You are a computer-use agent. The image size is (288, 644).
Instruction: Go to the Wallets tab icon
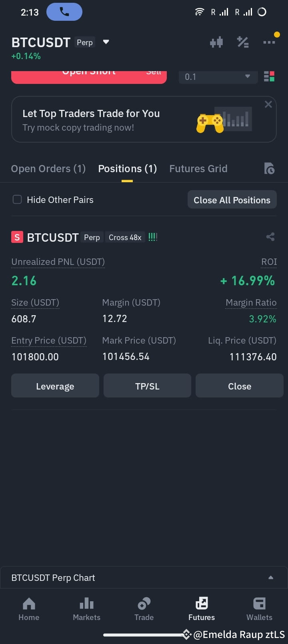[x=259, y=603]
